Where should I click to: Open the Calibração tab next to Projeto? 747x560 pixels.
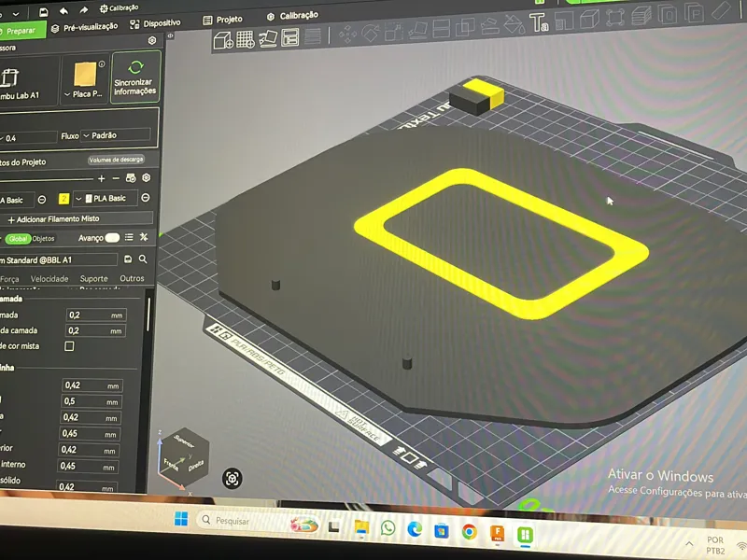292,16
